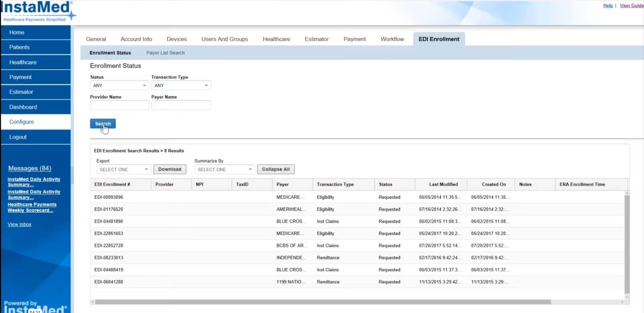
Task: Click the InstaMed logo at top left
Action: pyautogui.click(x=37, y=11)
